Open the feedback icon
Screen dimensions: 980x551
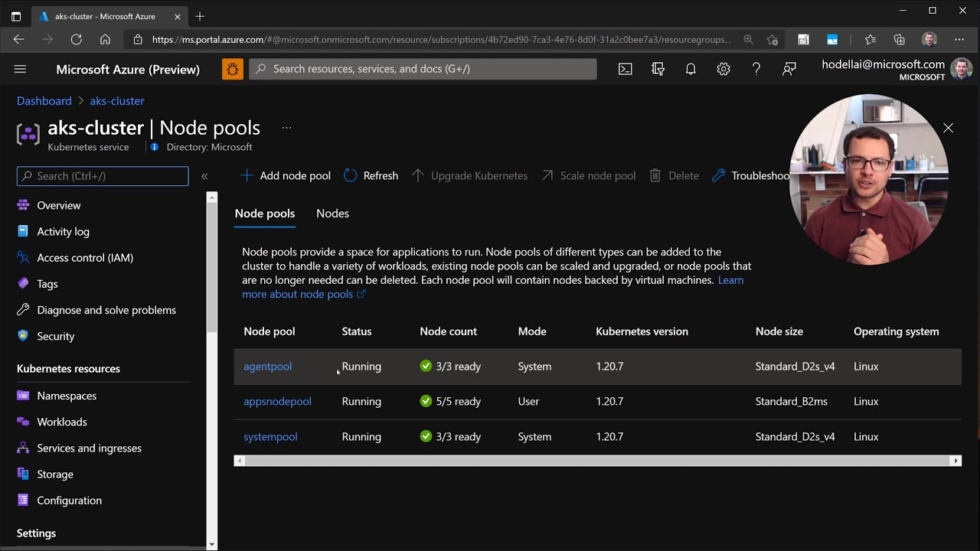(789, 69)
